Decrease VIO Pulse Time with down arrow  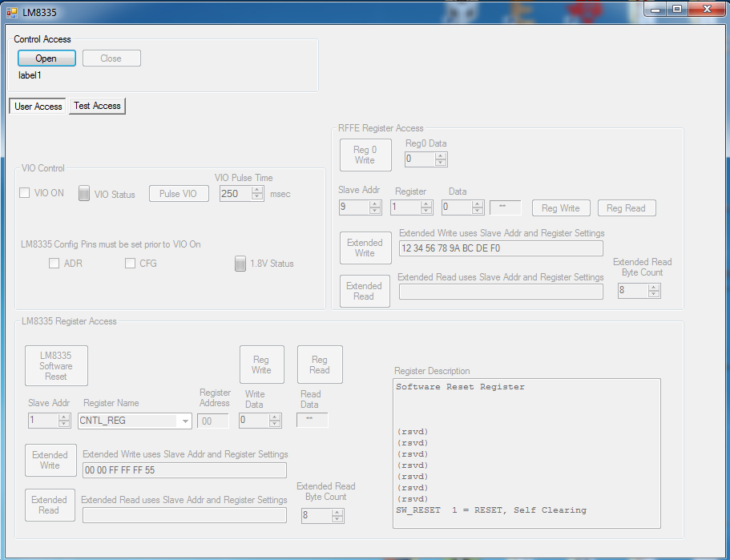257,197
